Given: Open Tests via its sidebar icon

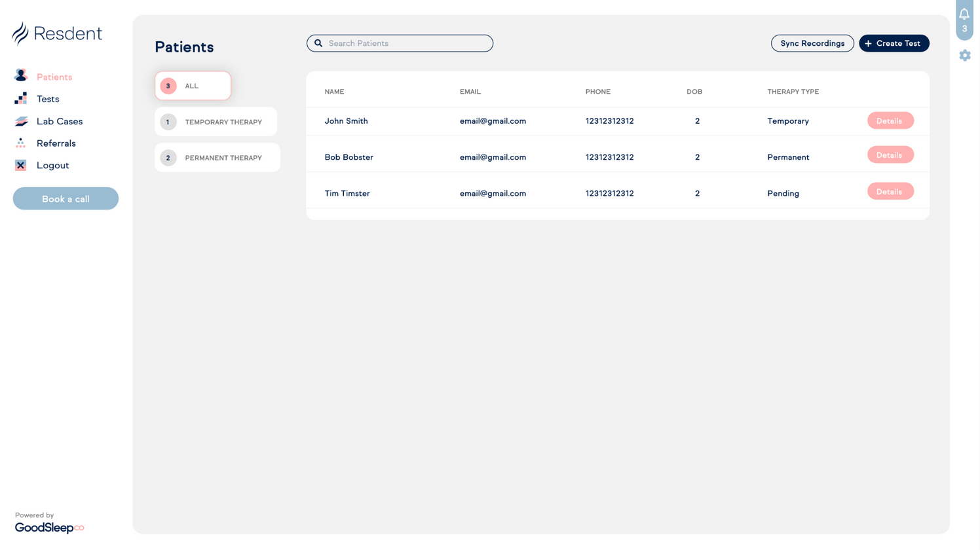Looking at the screenshot, I should tap(21, 99).
